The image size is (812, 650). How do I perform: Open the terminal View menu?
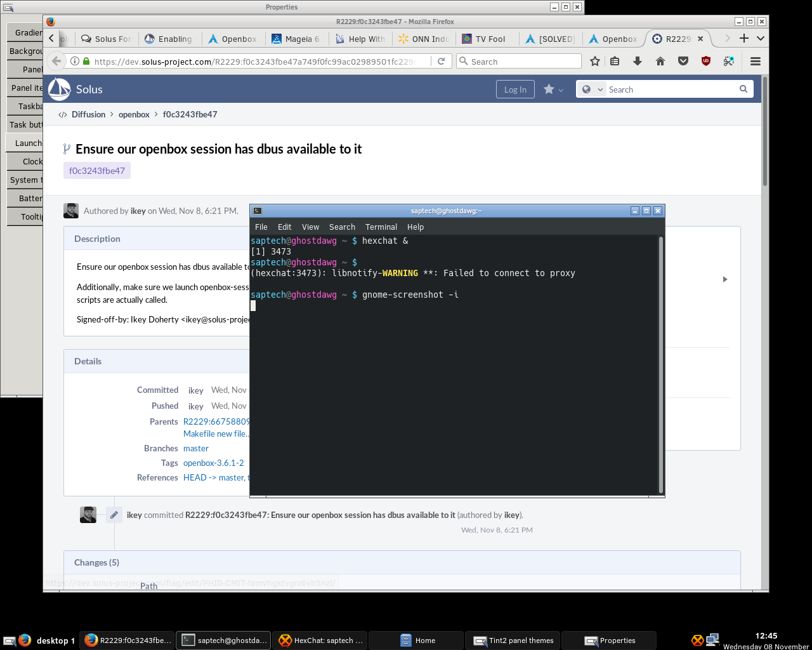(x=310, y=227)
